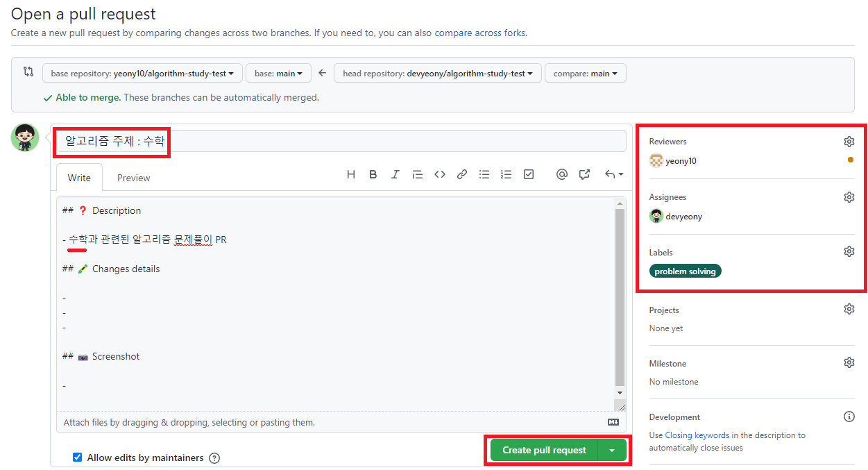Reference an issue with the cross-reference icon
The width and height of the screenshot is (868, 470).
click(x=584, y=174)
